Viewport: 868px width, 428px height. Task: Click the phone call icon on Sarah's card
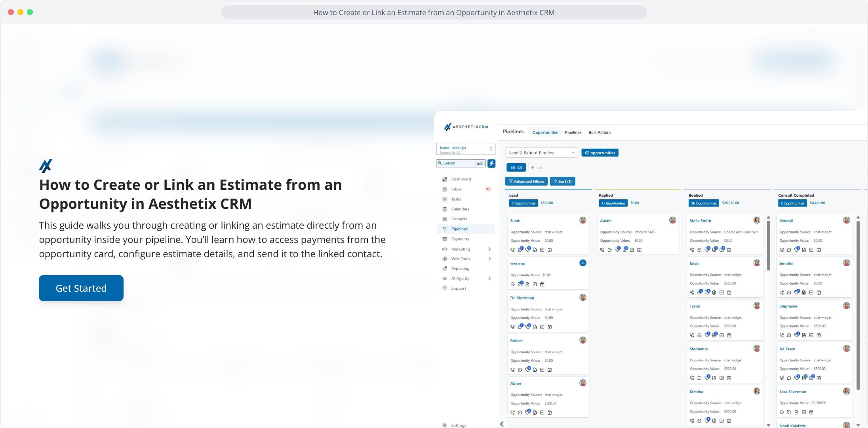[513, 250]
